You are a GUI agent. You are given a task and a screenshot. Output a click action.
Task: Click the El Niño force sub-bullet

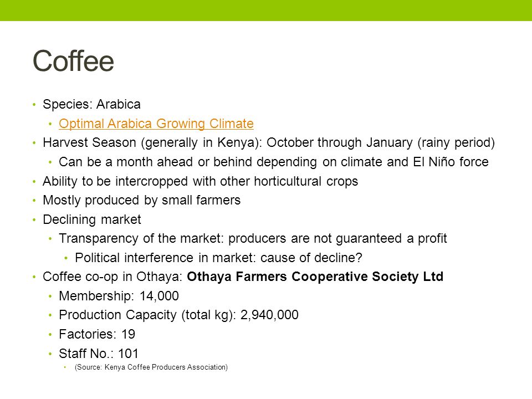tap(273, 162)
